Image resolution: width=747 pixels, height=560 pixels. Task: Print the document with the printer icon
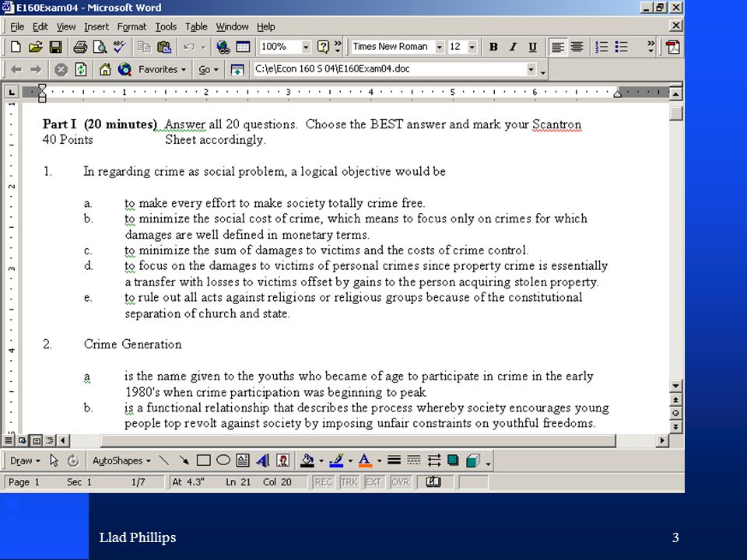pyautogui.click(x=80, y=47)
